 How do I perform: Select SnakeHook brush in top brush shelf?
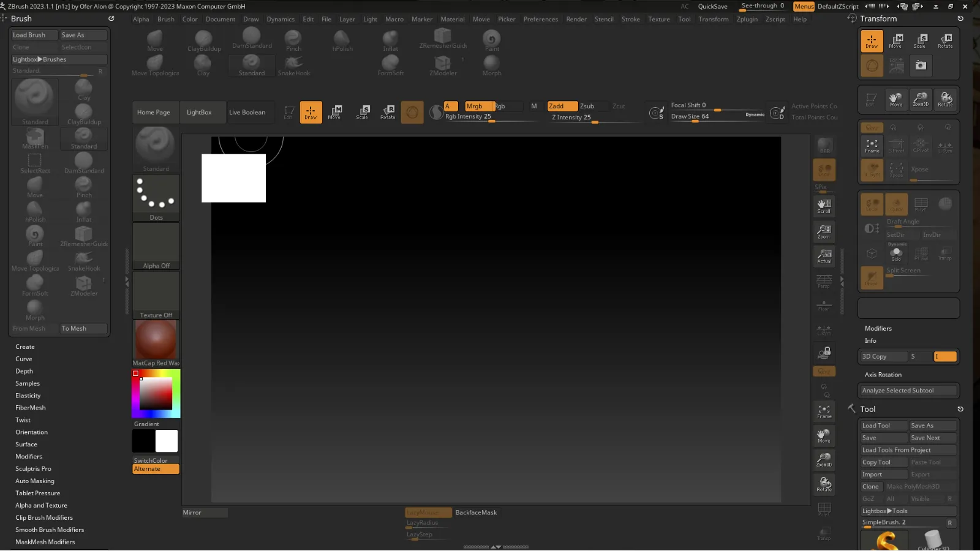(294, 65)
